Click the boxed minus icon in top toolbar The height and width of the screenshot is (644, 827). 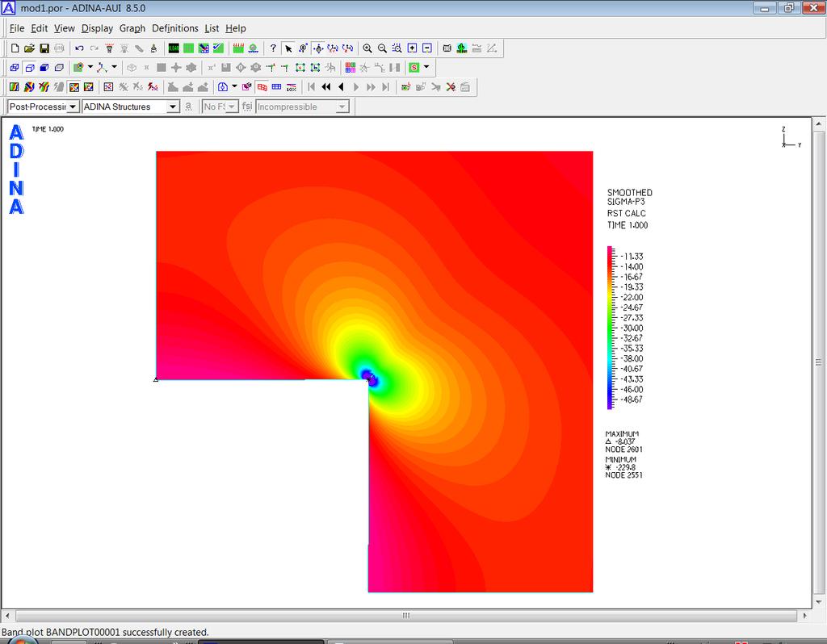(x=426, y=48)
